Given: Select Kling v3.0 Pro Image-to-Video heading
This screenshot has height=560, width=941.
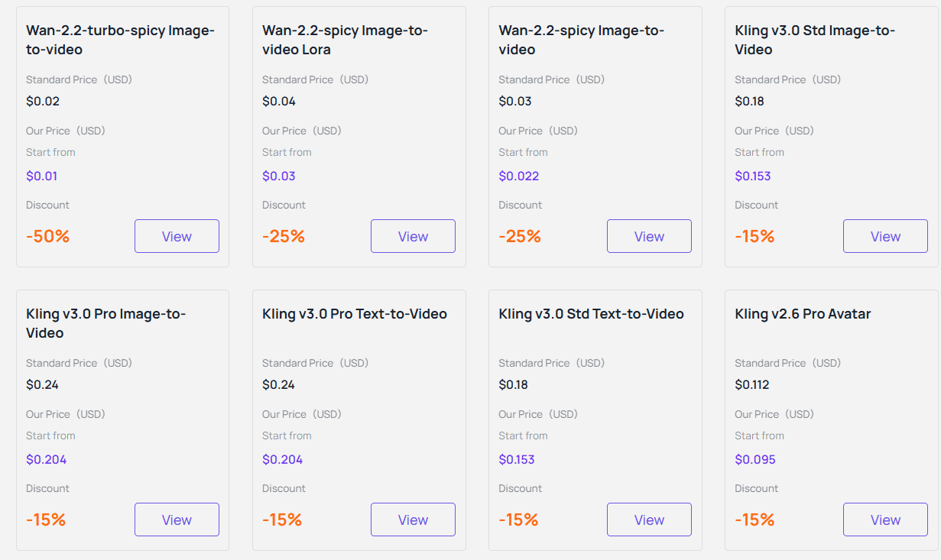Looking at the screenshot, I should [x=105, y=323].
